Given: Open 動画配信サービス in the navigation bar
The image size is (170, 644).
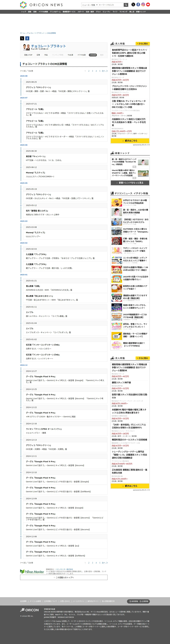Looking at the screenshot, I should point(69,12).
